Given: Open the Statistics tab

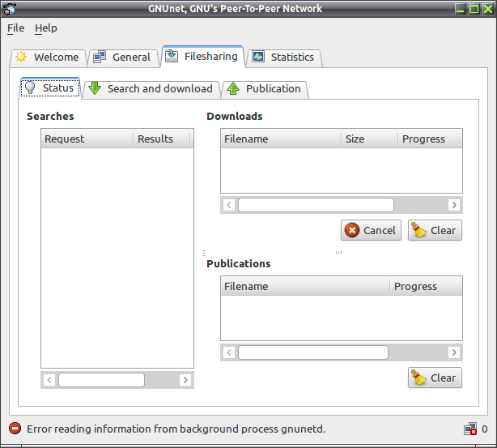Looking at the screenshot, I should [283, 58].
